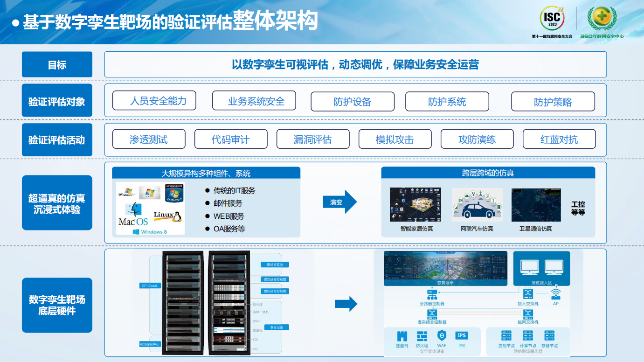Click the 接入交换机 switch icon
The image size is (644, 362).
coord(528,294)
